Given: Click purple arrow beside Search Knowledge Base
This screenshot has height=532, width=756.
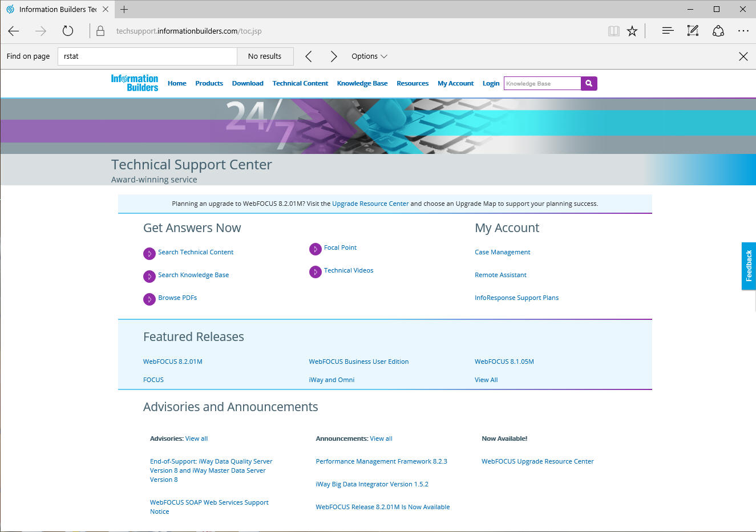Looking at the screenshot, I should (x=149, y=276).
